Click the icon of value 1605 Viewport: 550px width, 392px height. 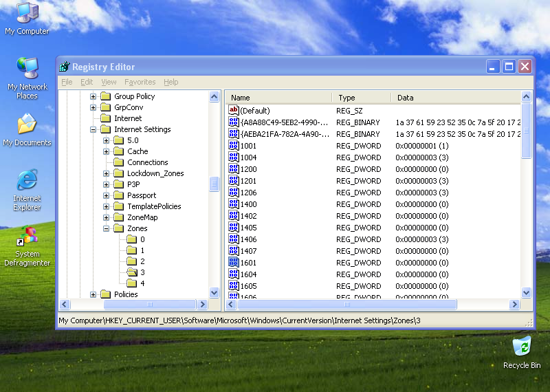[x=233, y=285]
